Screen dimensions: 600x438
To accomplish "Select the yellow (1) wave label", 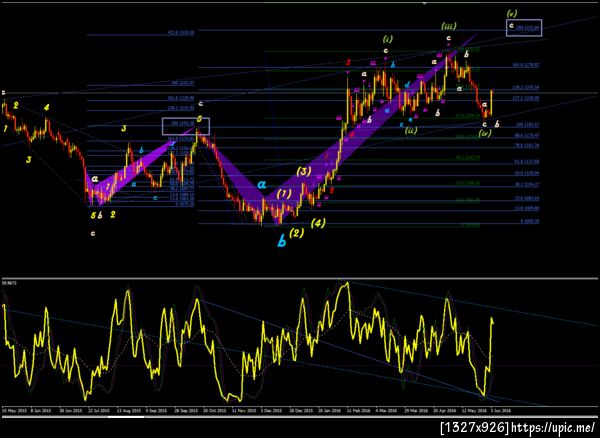I will [284, 194].
